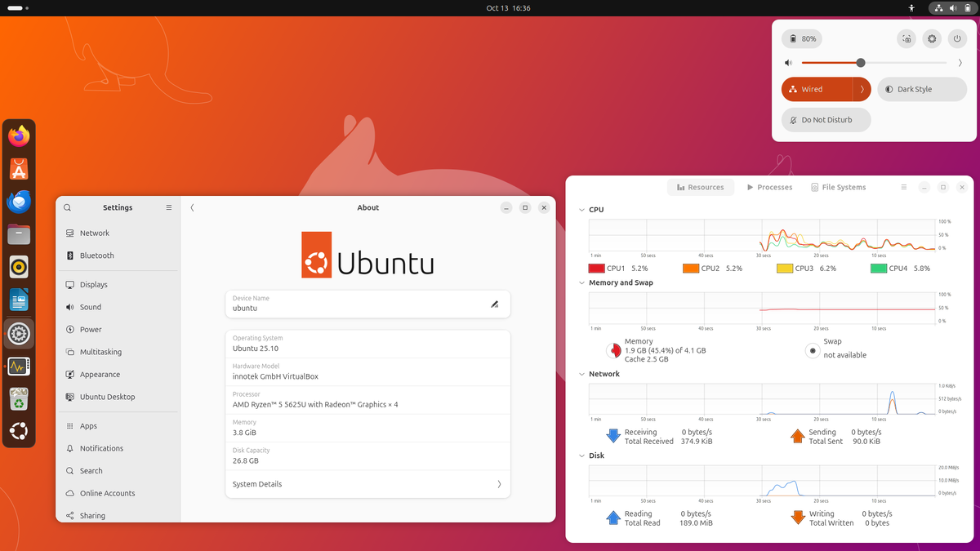The image size is (980, 551).
Task: Select the Resources tab
Action: pos(701,187)
